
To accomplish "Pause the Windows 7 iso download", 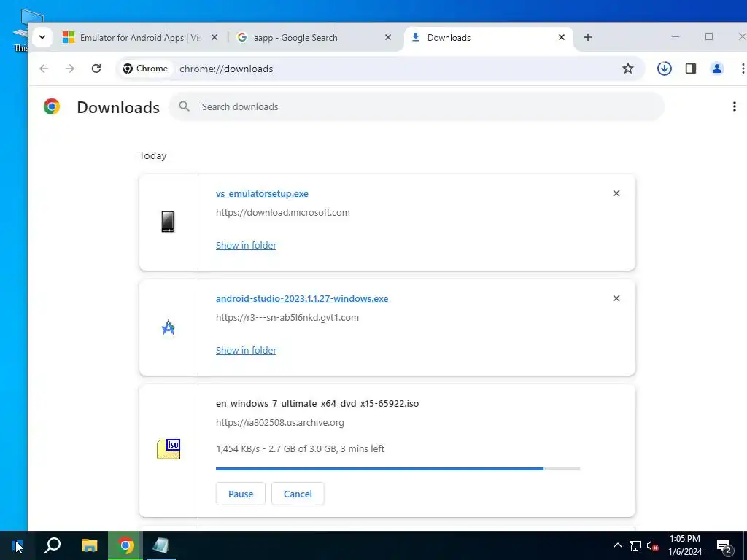I will [x=241, y=494].
